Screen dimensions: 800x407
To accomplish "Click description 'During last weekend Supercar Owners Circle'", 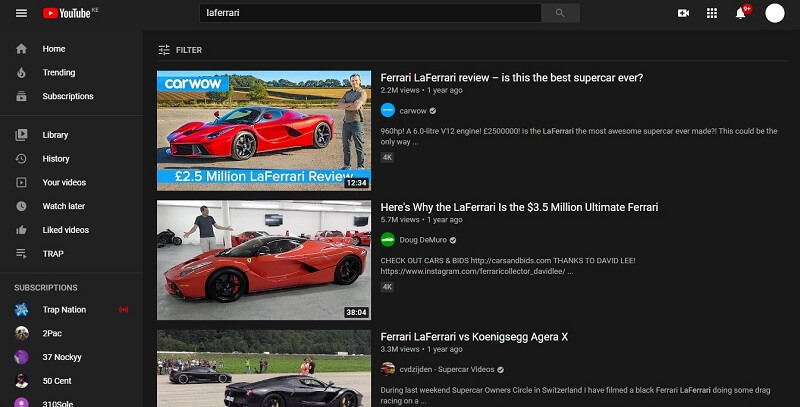I will pyautogui.click(x=576, y=395).
